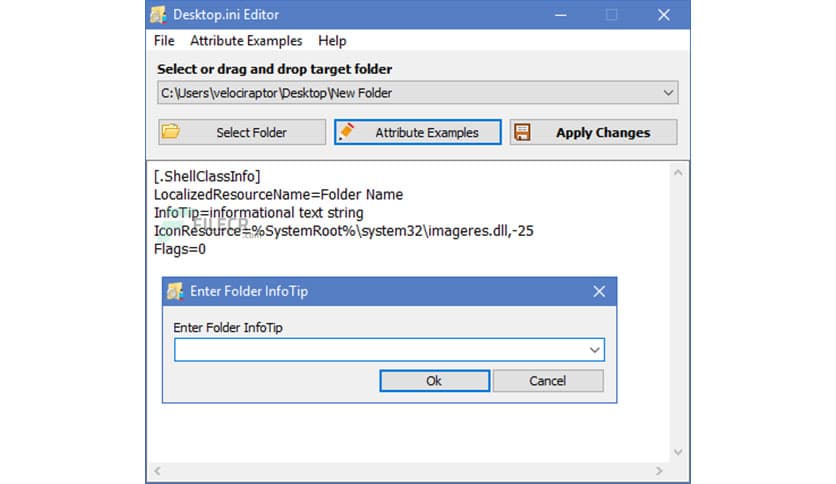836x484 pixels.
Task: Open the InfoTip combo box dropdown arrow
Action: 595,350
